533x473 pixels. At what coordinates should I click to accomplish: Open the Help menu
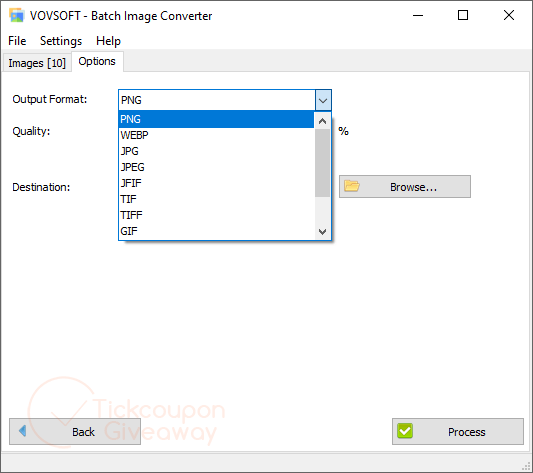tap(108, 41)
